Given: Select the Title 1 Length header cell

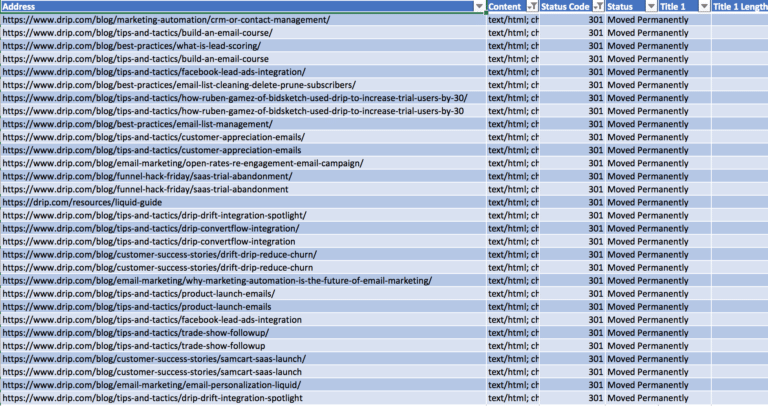Looking at the screenshot, I should pos(740,7).
